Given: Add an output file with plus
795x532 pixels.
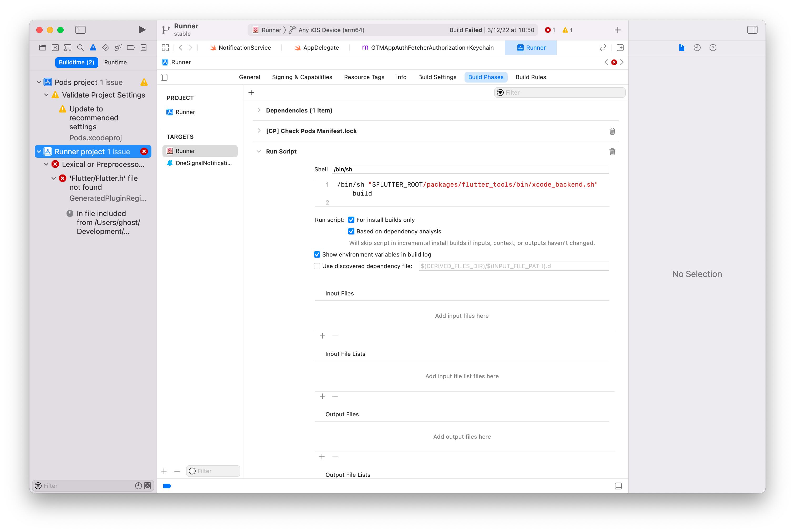Looking at the screenshot, I should click(x=322, y=457).
